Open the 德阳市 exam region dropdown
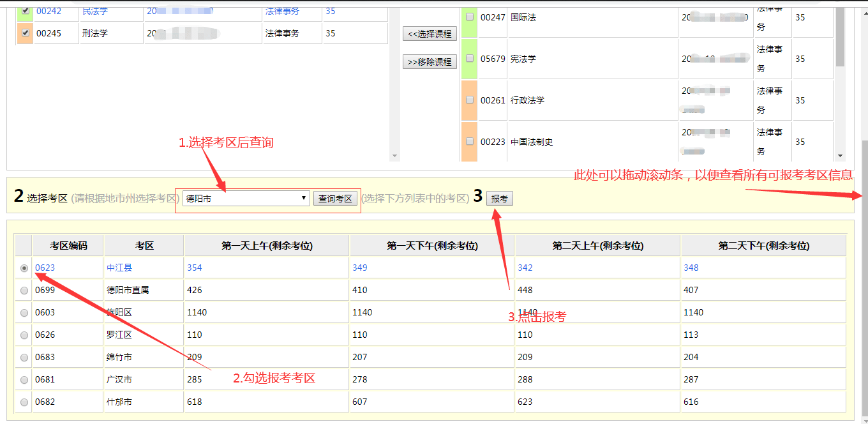 (x=246, y=199)
